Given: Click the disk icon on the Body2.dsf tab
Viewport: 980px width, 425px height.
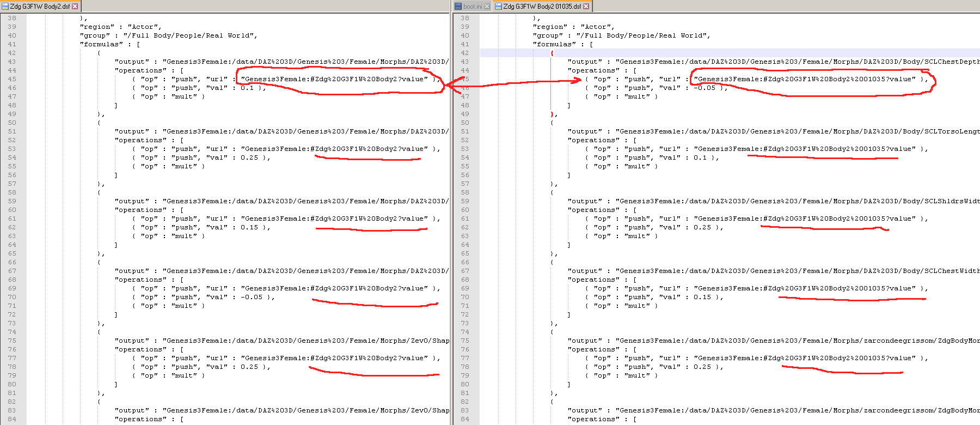Looking at the screenshot, I should click(5, 7).
